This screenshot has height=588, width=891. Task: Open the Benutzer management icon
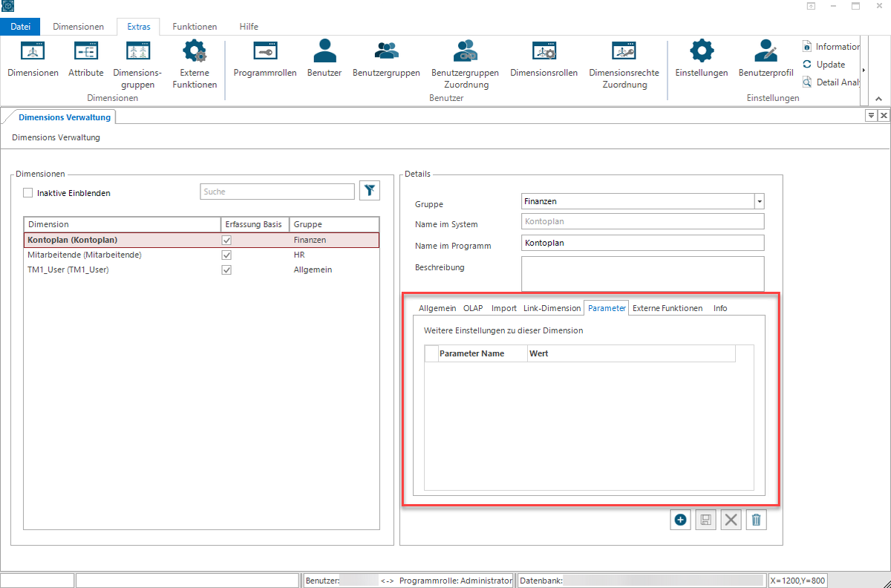point(324,59)
